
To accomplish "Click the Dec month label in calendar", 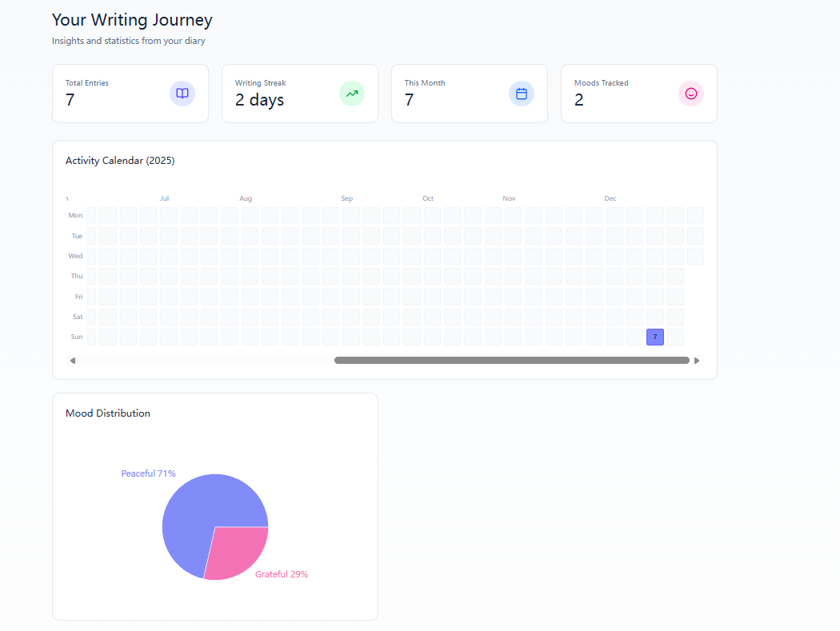I will [610, 198].
